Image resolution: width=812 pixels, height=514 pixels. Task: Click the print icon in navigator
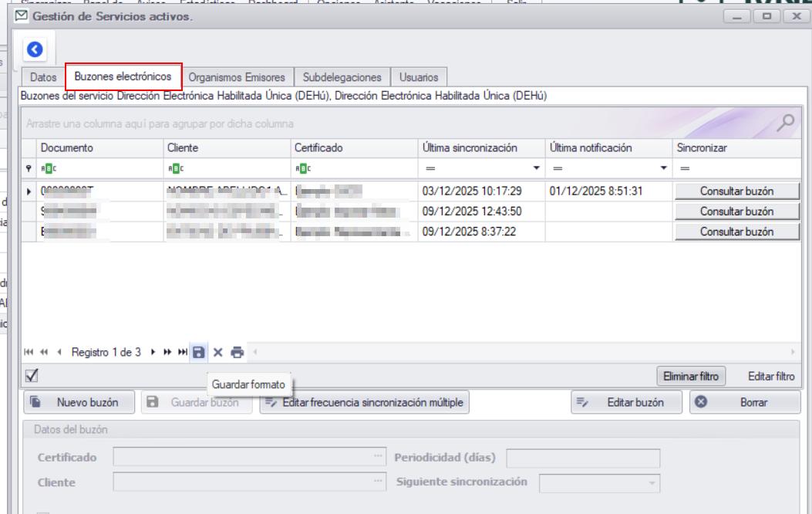[x=237, y=352]
